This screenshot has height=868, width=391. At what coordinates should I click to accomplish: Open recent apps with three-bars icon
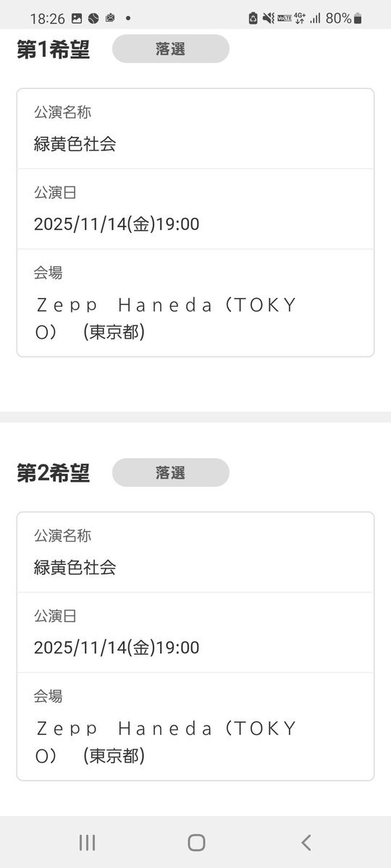point(87,842)
